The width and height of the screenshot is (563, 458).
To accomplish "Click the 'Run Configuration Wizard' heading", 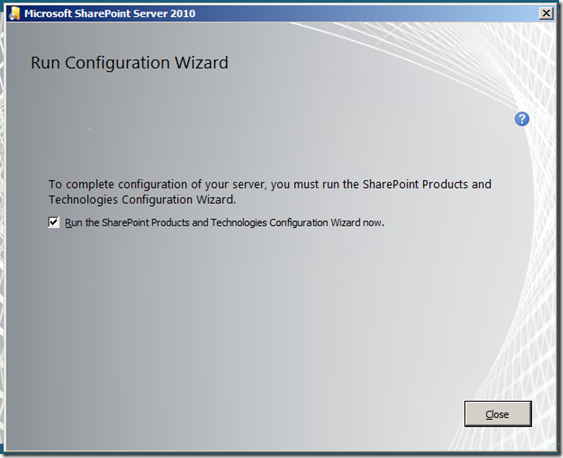I will pyautogui.click(x=129, y=63).
